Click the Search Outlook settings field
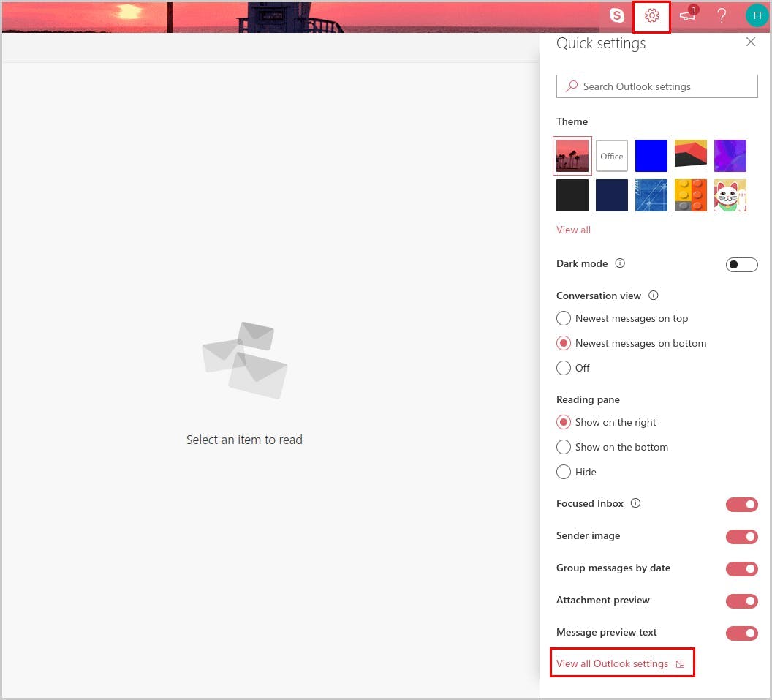 656,86
